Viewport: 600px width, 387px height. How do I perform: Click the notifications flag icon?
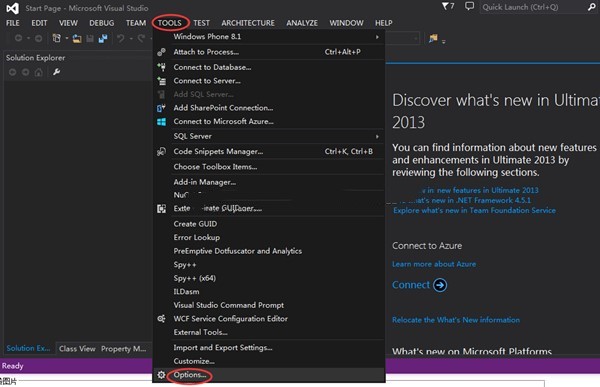point(445,6)
